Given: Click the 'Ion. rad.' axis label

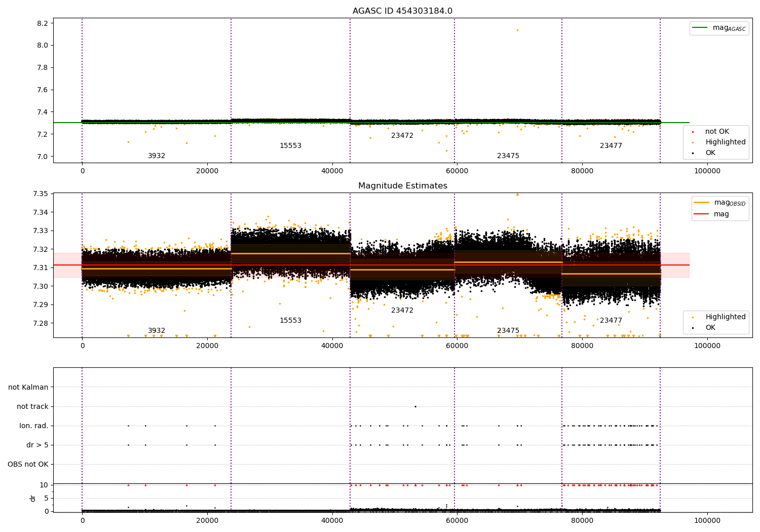Looking at the screenshot, I should [x=34, y=426].
